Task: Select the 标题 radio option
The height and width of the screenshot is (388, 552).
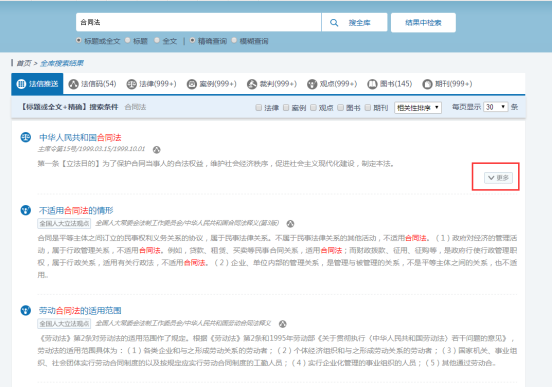Action: pos(128,40)
